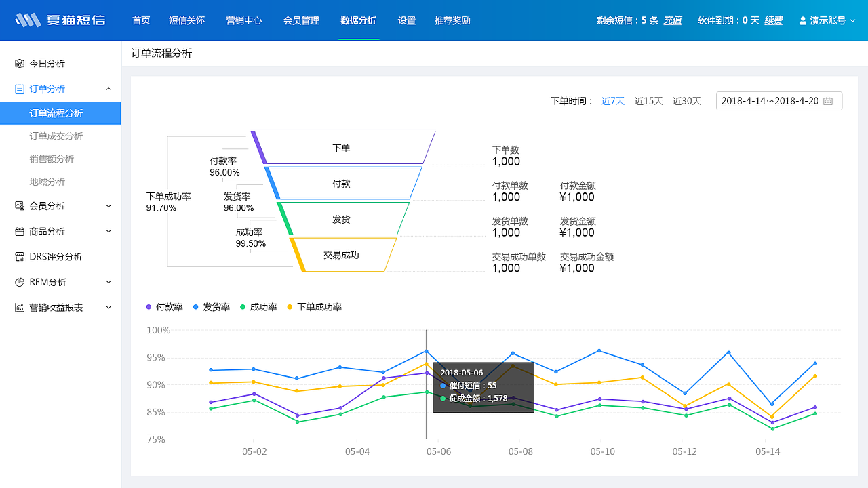Click the 订单分析 document icon
The width and height of the screenshot is (868, 488).
point(20,89)
